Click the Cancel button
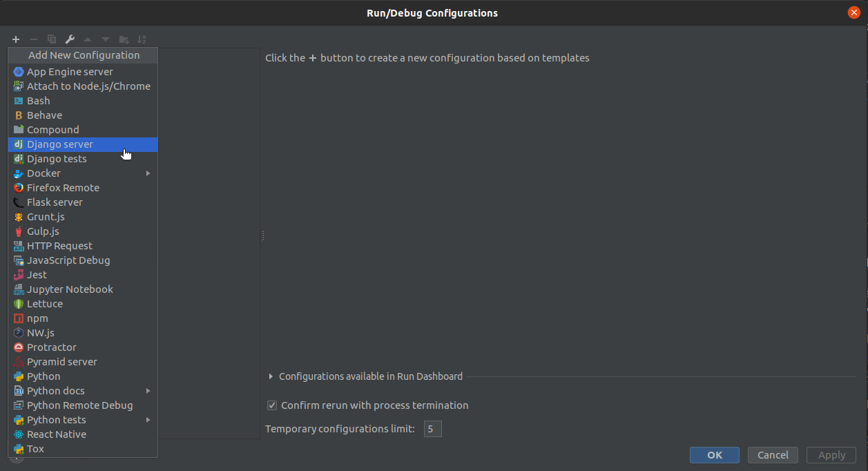The image size is (868, 471). (773, 455)
